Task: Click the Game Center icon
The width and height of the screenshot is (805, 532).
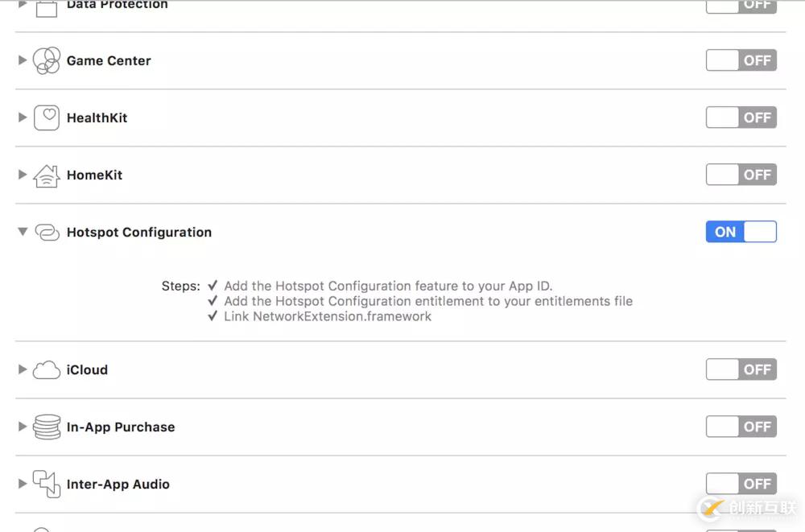Action: pos(47,61)
